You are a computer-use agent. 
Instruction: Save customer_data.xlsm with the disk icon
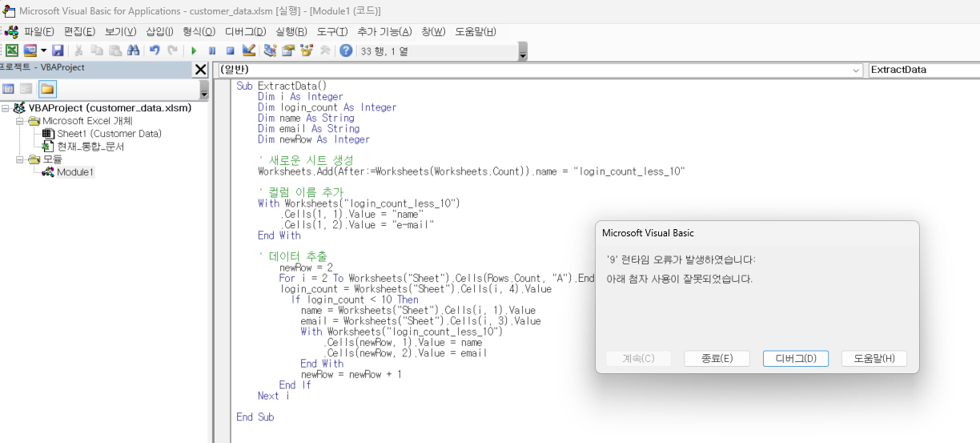pyautogui.click(x=58, y=50)
